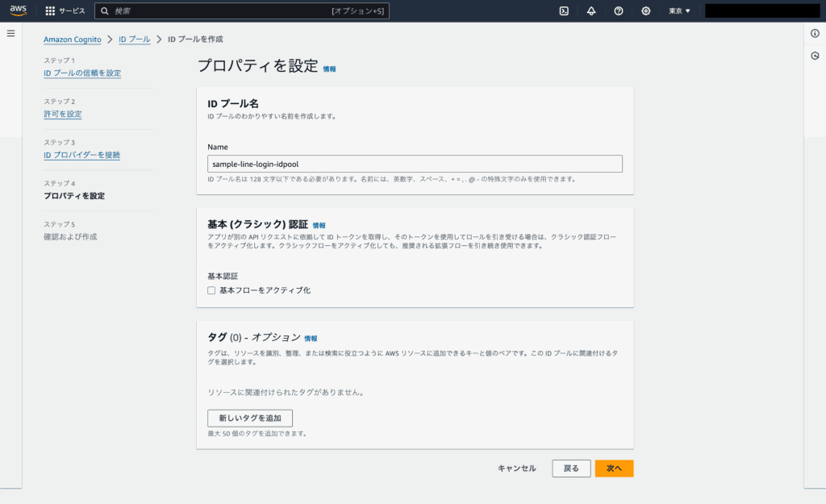Open the services grid menu icon
Screen dimensions: 826x504
tap(50, 11)
